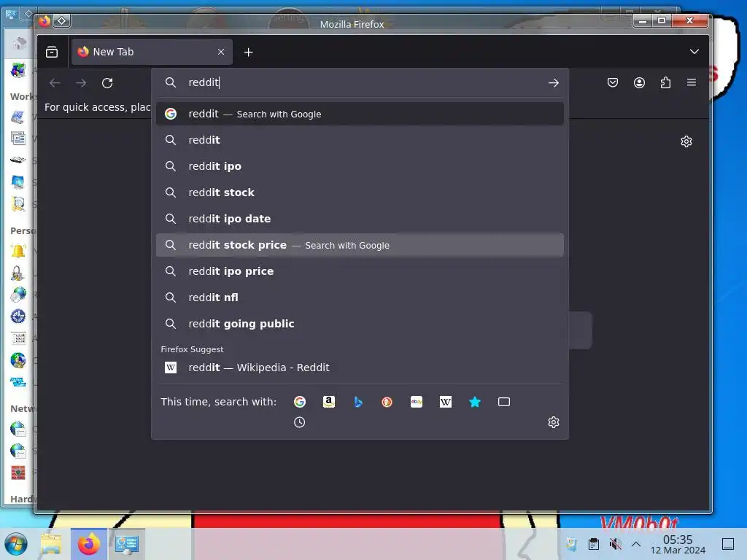Search this time with DuckDuckGo icon

point(387,402)
